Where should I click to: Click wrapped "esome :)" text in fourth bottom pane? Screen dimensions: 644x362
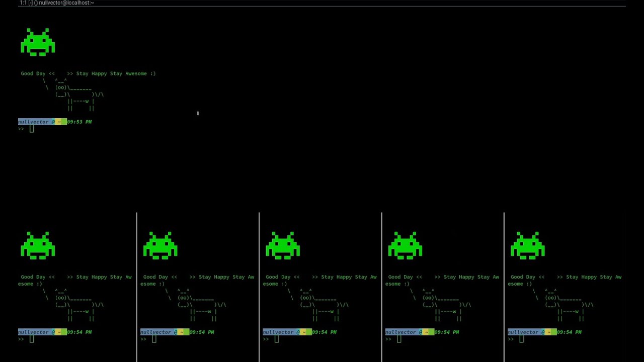pyautogui.click(x=397, y=284)
